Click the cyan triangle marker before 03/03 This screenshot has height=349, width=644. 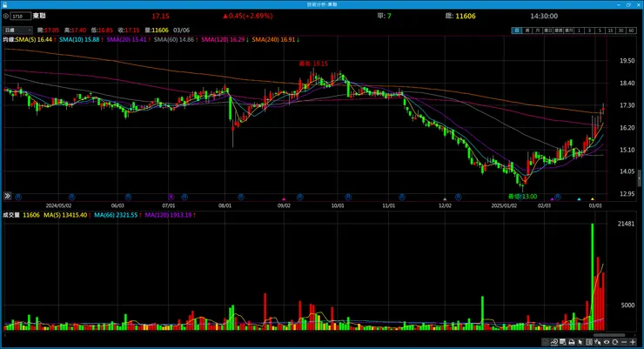click(x=579, y=199)
